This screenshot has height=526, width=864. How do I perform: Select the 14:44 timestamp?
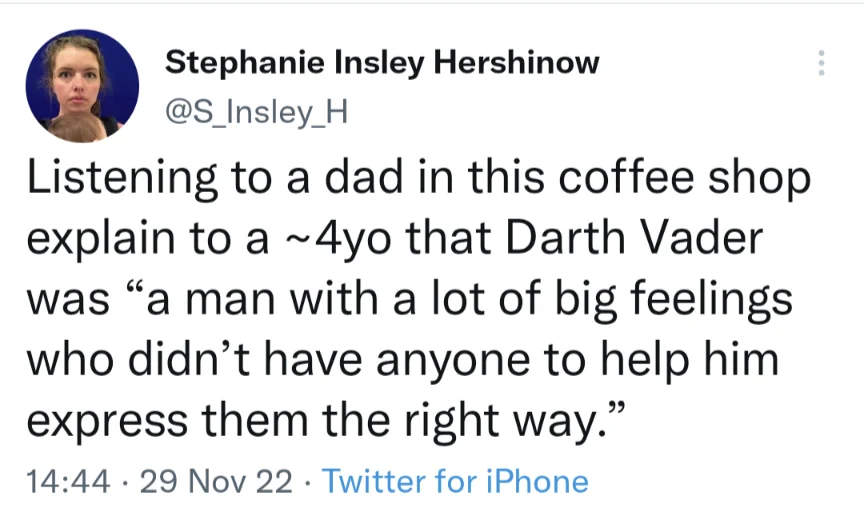pos(68,481)
